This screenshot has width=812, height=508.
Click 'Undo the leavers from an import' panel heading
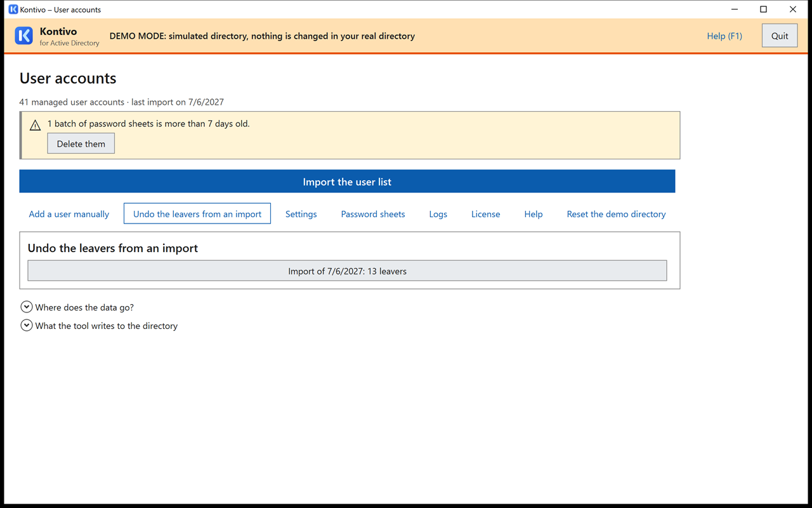[113, 248]
